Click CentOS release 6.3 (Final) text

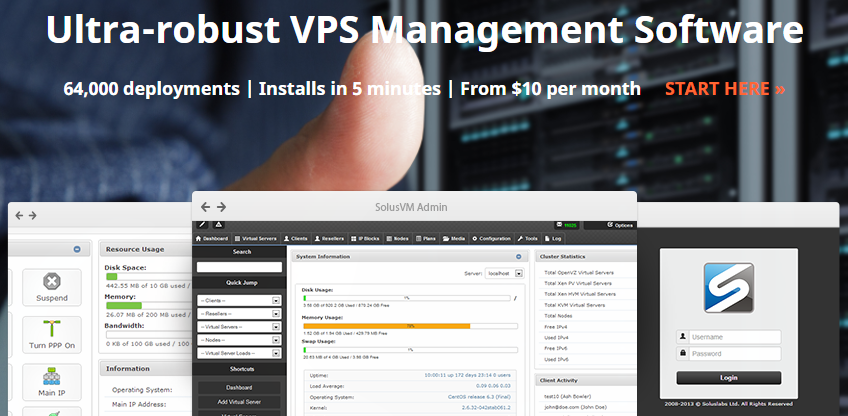479,397
